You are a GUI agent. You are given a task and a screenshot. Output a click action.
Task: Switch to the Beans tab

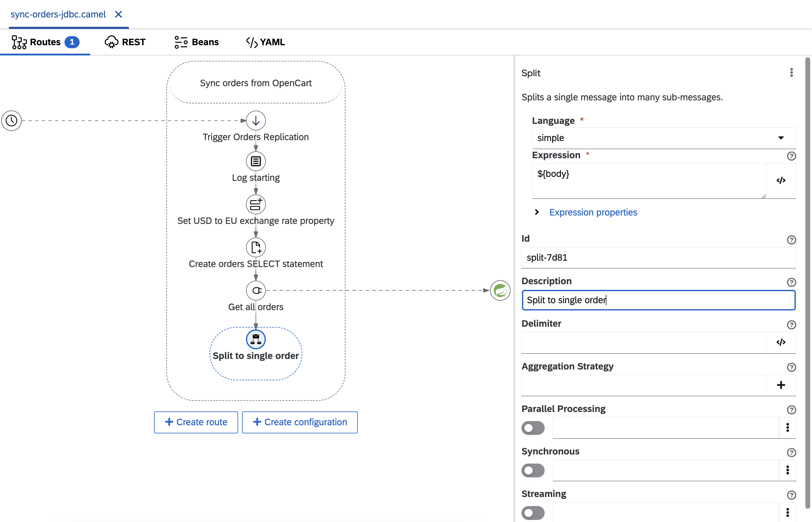coord(197,42)
